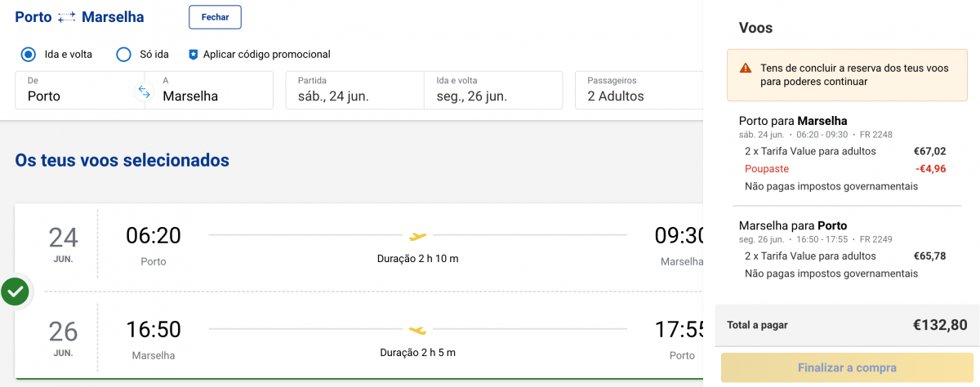This screenshot has height=387, width=980.
Task: Open the Ida e volta return date seg., 26 jun.
Action: (x=493, y=90)
